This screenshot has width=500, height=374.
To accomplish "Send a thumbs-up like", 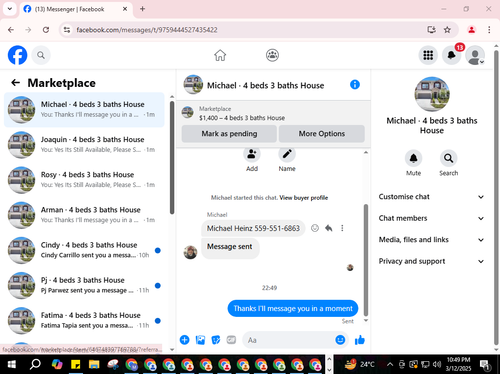I will [360, 340].
